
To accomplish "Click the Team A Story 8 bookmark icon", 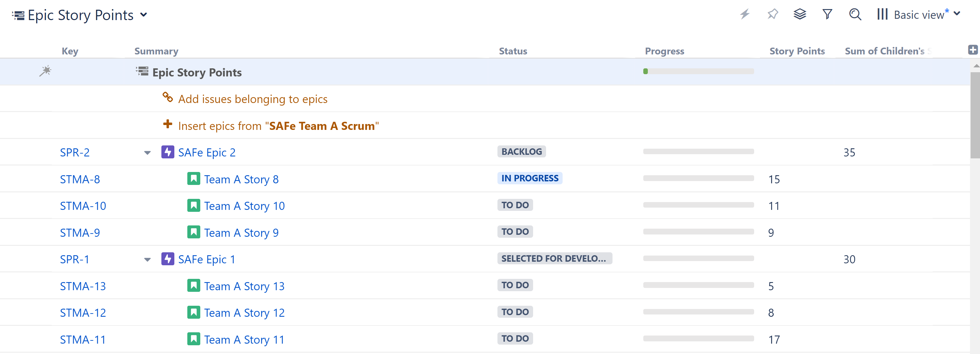I will click(x=193, y=179).
